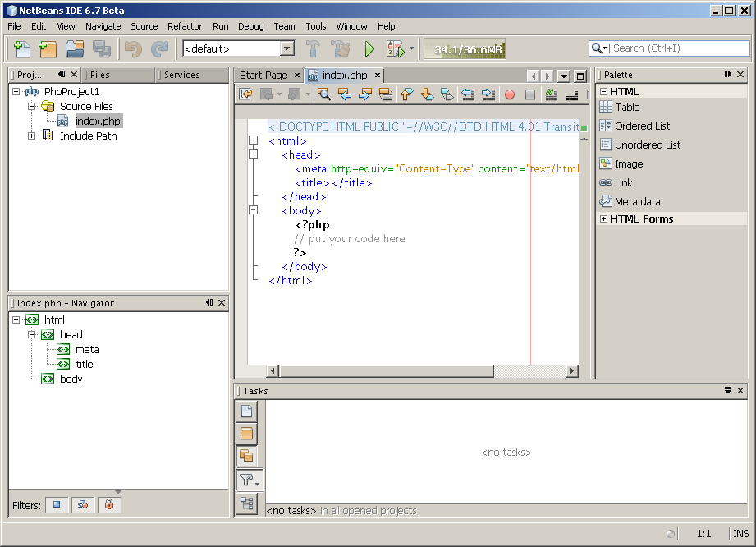Click the Build Main Project hammer icon

(x=313, y=49)
